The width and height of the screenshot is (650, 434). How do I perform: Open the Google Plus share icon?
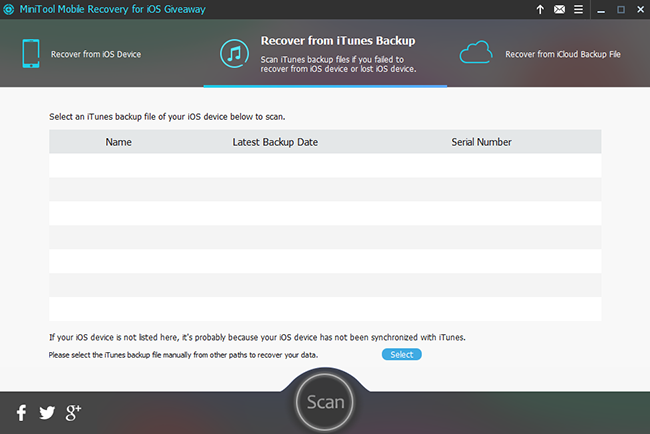tap(73, 412)
